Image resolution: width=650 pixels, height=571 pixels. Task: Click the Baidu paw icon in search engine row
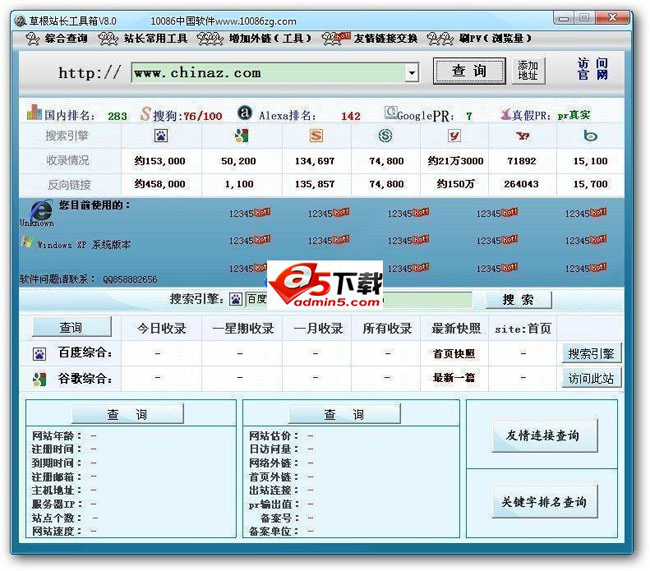click(161, 136)
